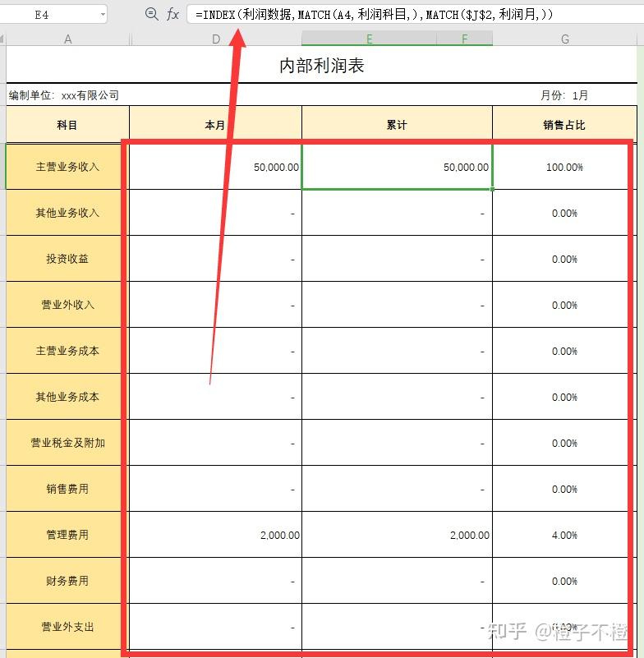Screen dimensions: 644x658
Task: Select the 主营业务收入 row label
Action: tap(67, 167)
